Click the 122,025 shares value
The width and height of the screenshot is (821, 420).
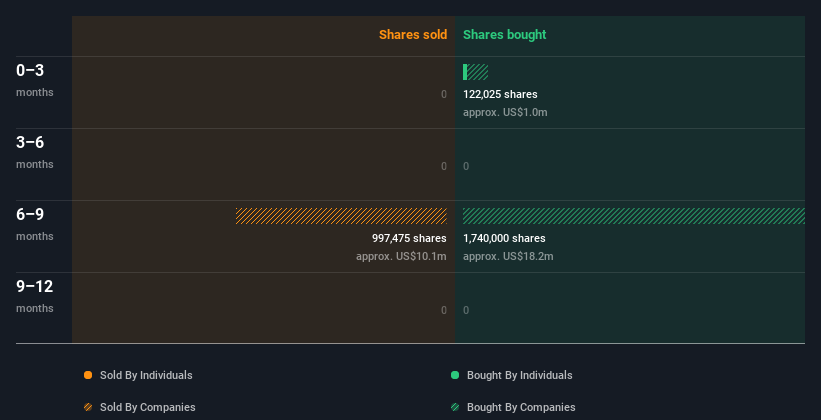pyautogui.click(x=500, y=94)
